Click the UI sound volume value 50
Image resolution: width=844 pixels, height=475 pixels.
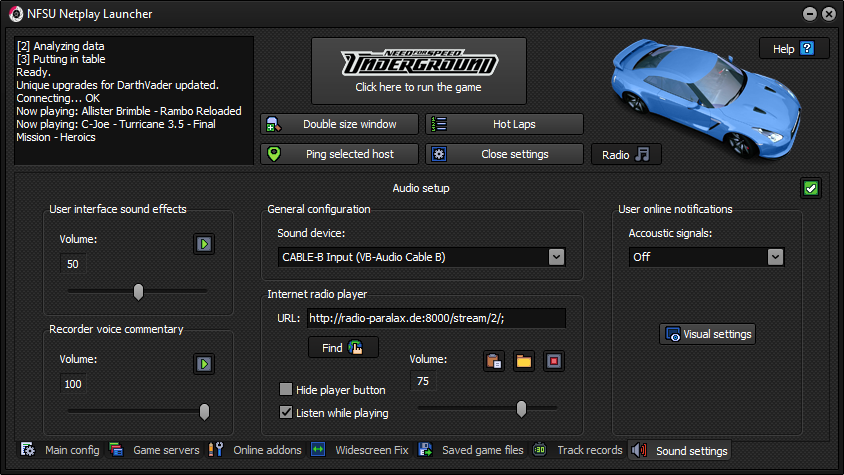(73, 264)
